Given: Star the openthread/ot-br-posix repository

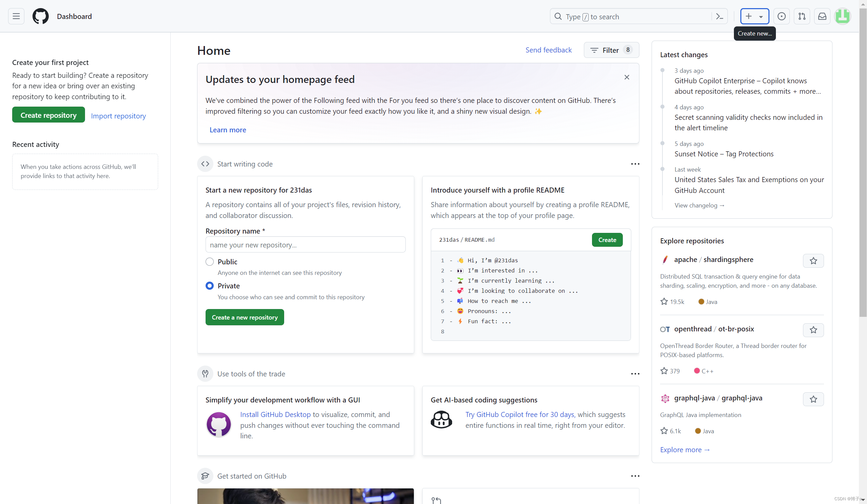Looking at the screenshot, I should (x=813, y=330).
